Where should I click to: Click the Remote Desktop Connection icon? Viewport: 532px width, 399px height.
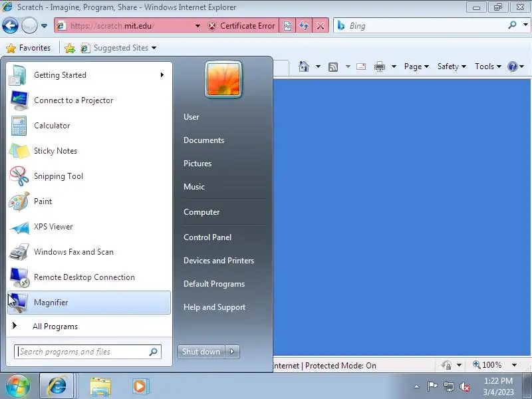point(19,277)
